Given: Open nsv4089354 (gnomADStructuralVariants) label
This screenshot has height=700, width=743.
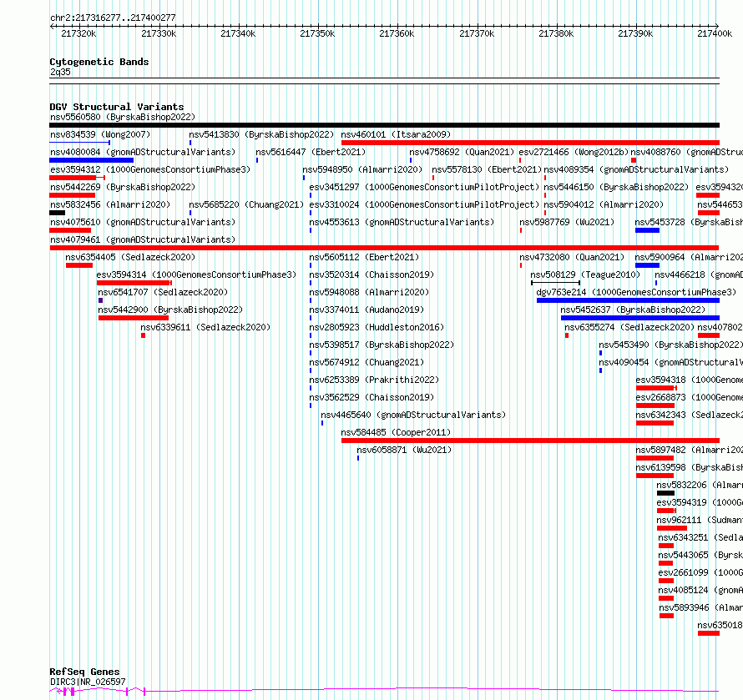Looking at the screenshot, I should pyautogui.click(x=636, y=169).
